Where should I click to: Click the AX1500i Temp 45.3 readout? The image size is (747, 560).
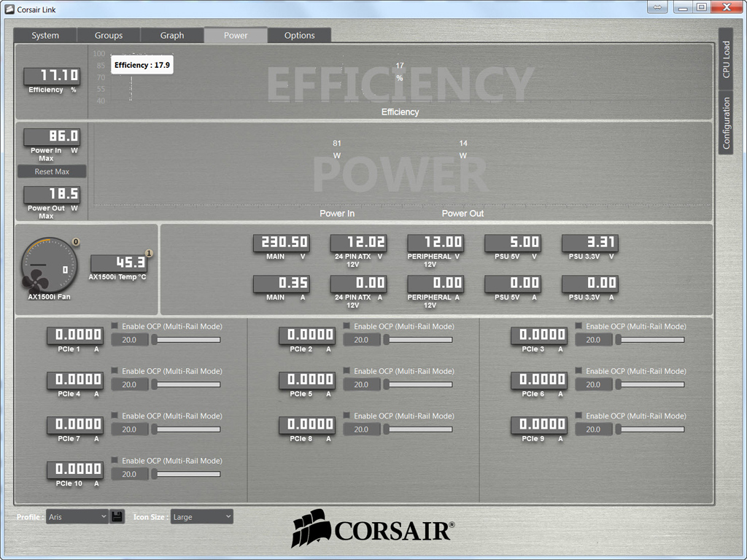tap(119, 262)
